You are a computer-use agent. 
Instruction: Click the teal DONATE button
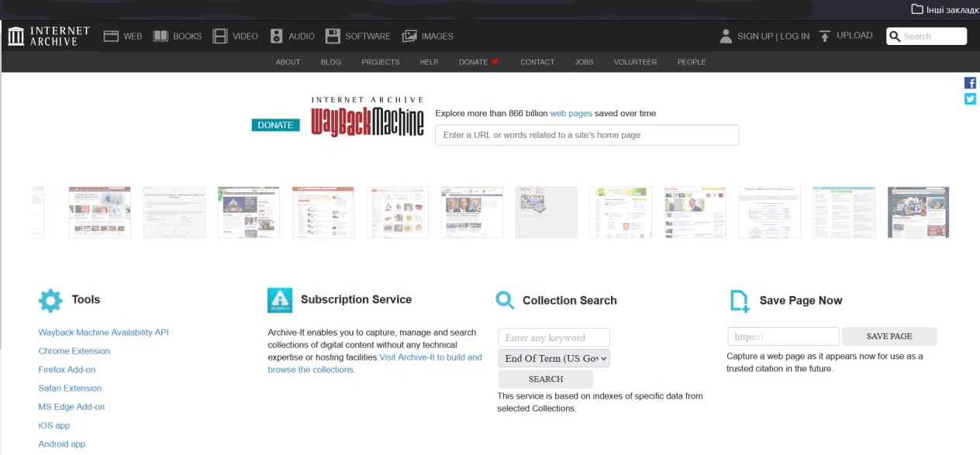click(x=275, y=125)
